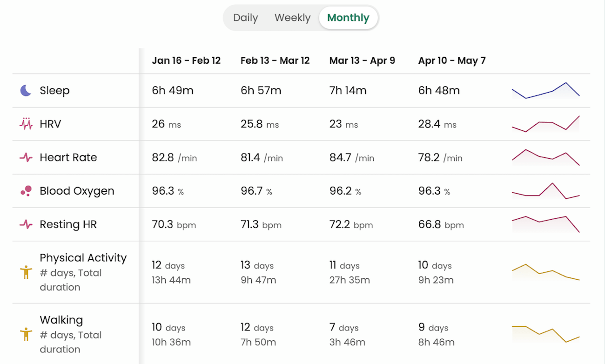Switch to the Daily view

coord(245,18)
